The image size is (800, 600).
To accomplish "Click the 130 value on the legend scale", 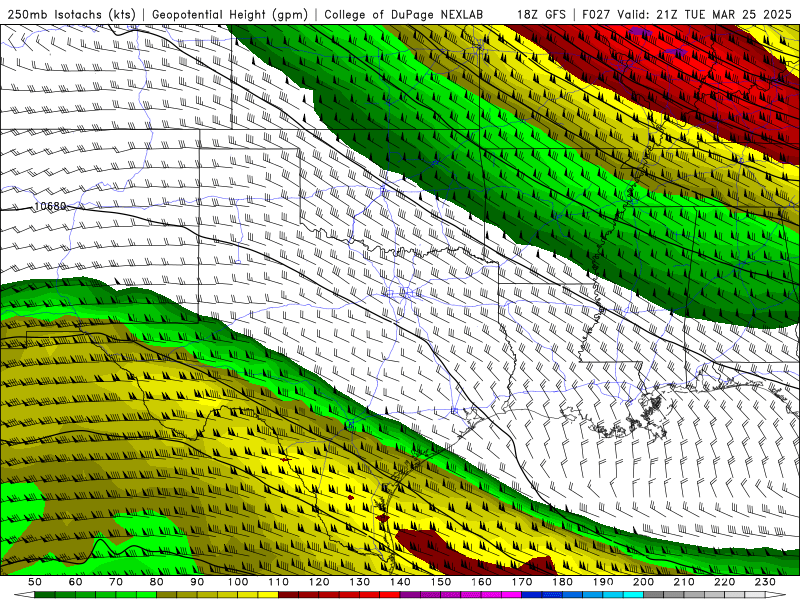I will tap(360, 582).
